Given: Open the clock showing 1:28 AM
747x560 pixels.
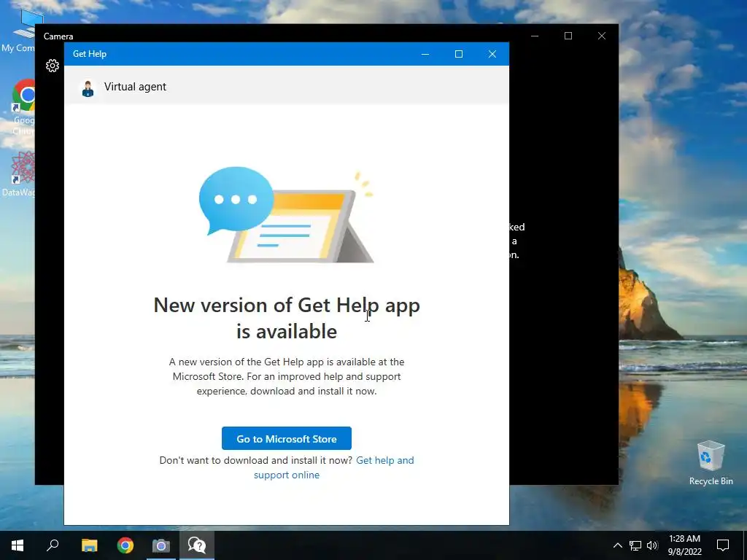Looking at the screenshot, I should [x=684, y=545].
